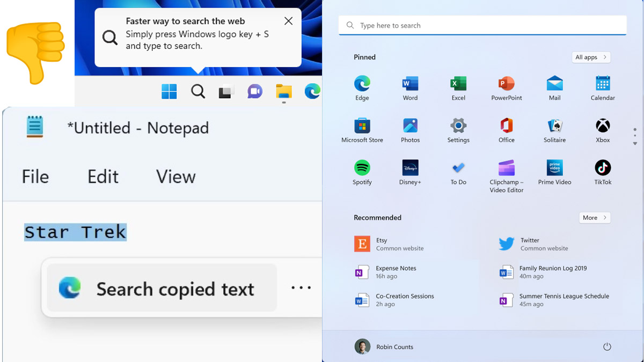Open the File menu in Notepad
Screen dimensions: 644x362
coord(35,176)
